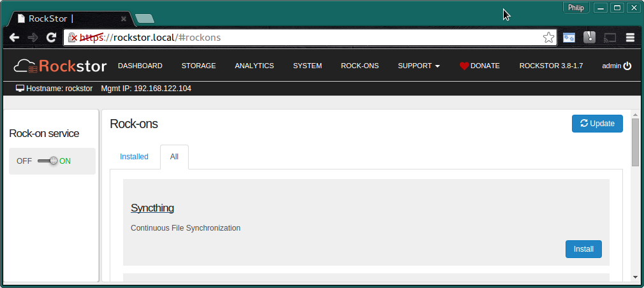Open the Dashboard menu
The image size is (644, 288).
(140, 66)
